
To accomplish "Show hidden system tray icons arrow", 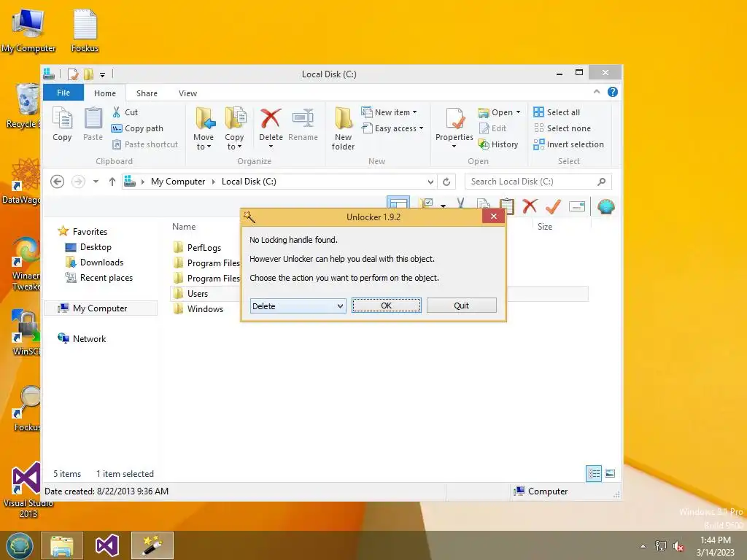I will (643, 546).
